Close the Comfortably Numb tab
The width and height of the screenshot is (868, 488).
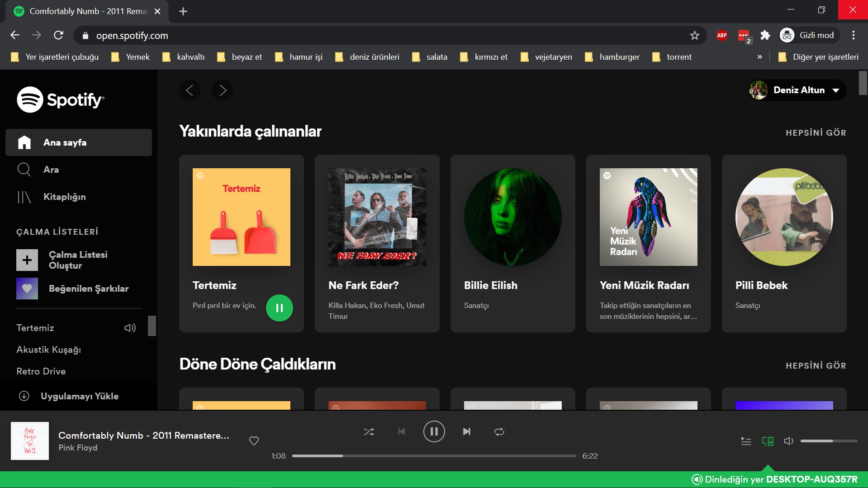157,11
